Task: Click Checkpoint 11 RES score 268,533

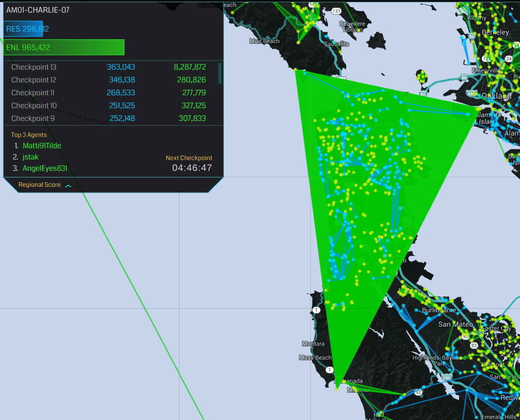Action: tap(121, 93)
